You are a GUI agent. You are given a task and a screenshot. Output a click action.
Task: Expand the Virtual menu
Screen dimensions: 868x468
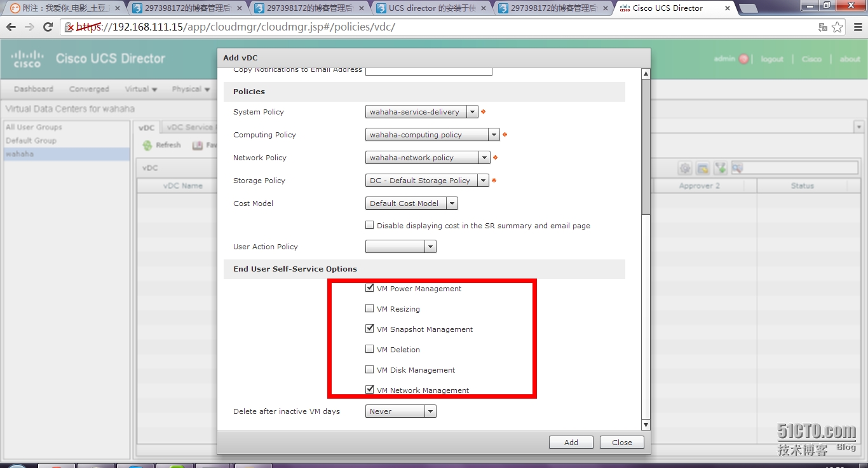141,89
